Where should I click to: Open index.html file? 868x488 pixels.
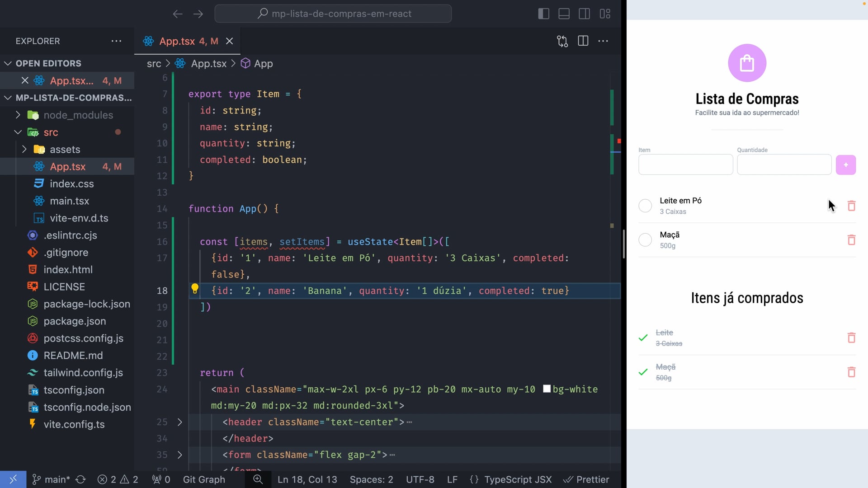coord(67,269)
